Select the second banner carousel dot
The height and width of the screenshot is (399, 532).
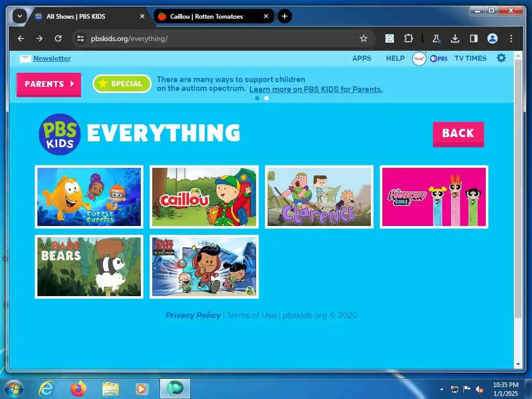[267, 98]
